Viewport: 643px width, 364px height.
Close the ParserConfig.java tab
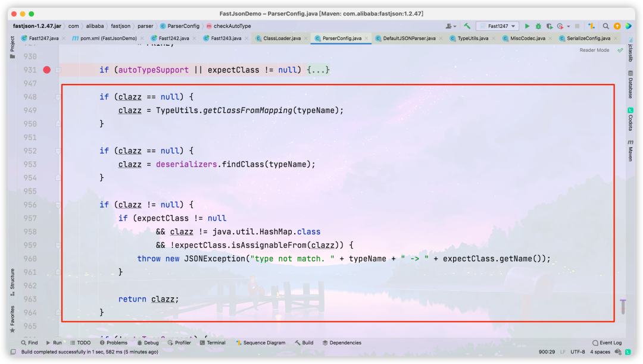(x=367, y=39)
